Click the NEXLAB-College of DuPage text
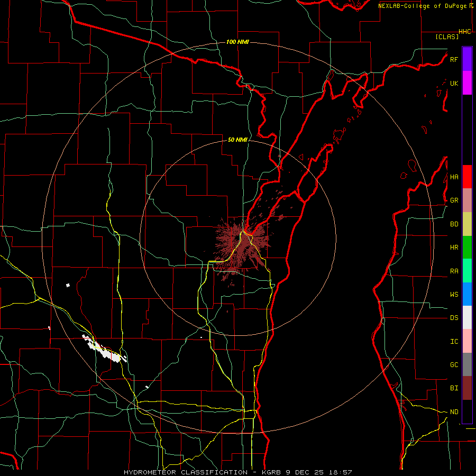 (x=423, y=6)
